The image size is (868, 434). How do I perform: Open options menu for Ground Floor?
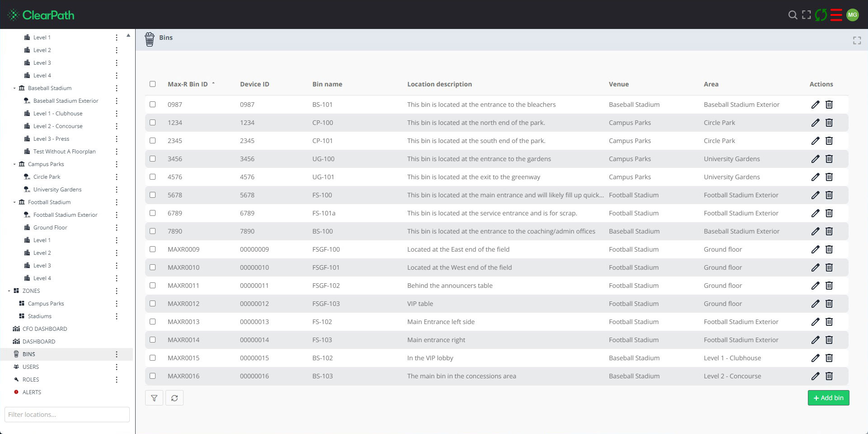point(117,228)
